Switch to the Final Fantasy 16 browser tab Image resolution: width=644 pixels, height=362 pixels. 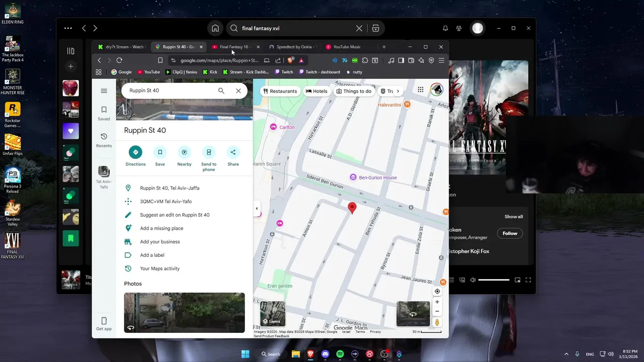point(234,47)
